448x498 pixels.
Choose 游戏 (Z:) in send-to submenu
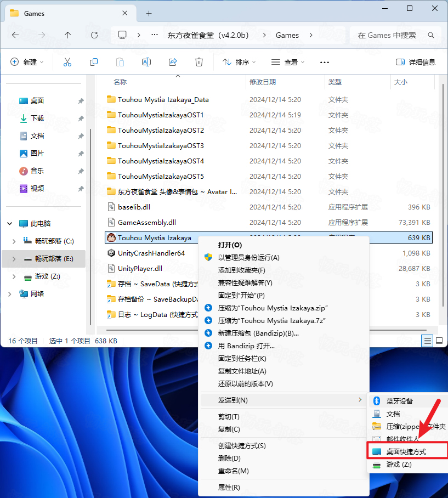point(407,465)
